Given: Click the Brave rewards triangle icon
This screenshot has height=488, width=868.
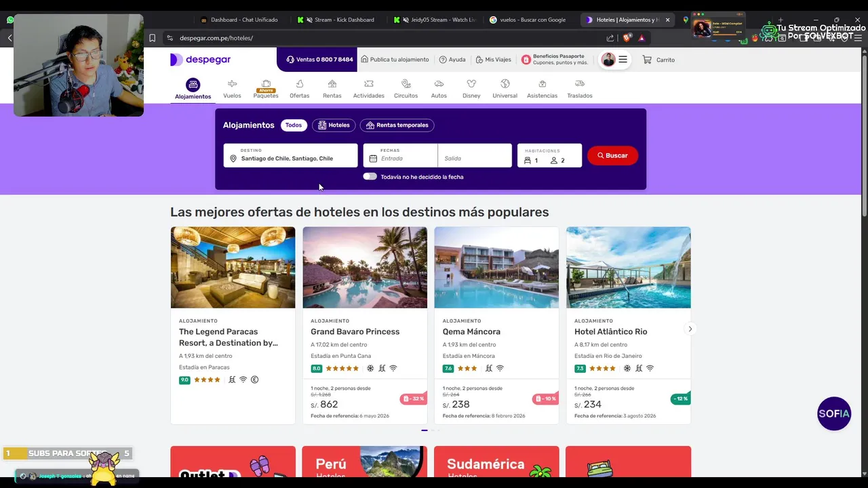Looking at the screenshot, I should pyautogui.click(x=641, y=38).
